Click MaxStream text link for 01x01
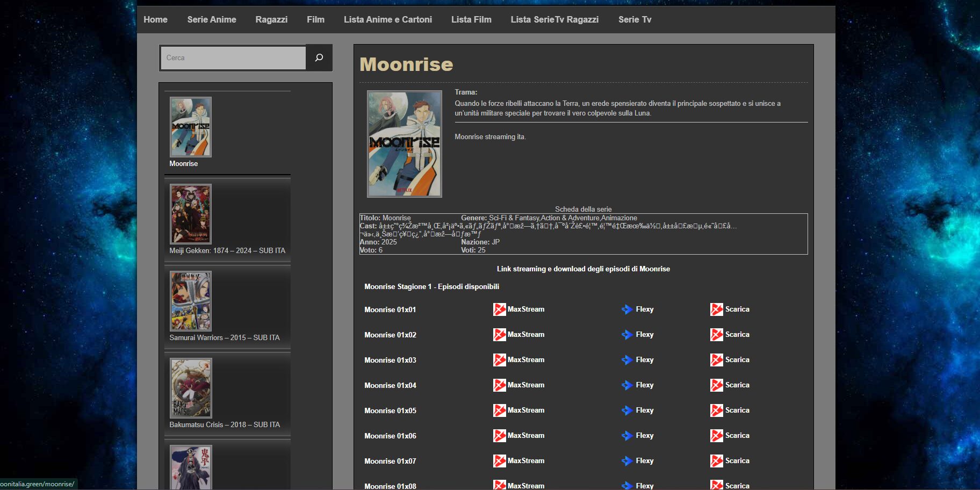This screenshot has height=490, width=980. (526, 309)
